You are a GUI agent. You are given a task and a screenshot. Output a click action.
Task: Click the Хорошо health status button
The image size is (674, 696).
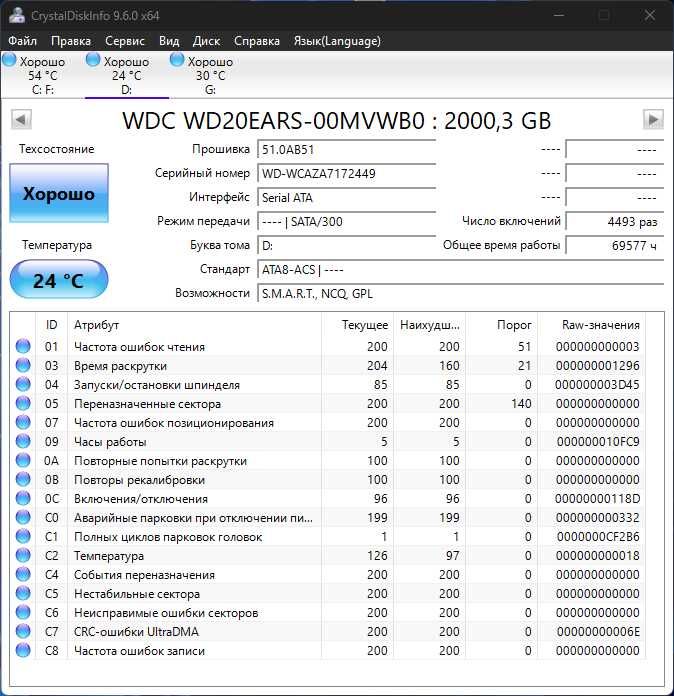pos(59,193)
